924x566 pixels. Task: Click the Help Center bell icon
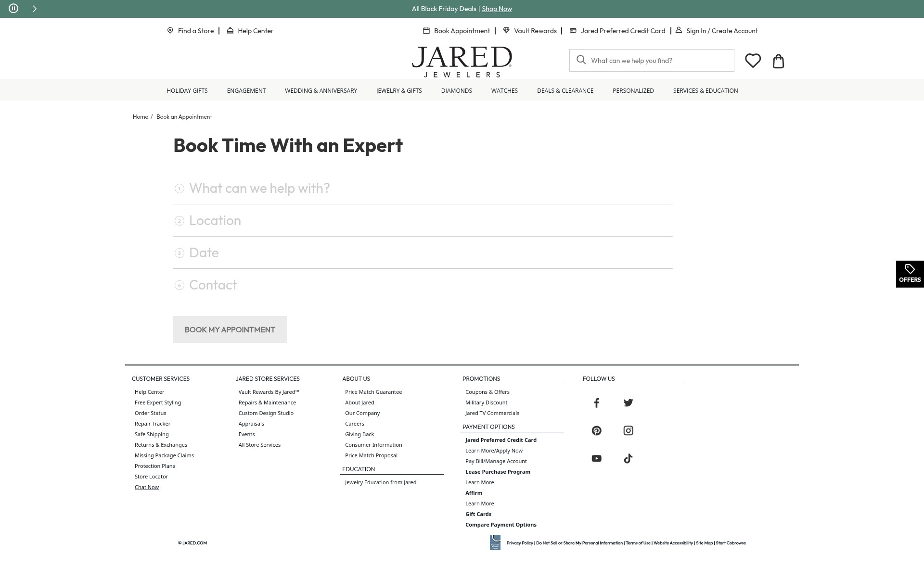tap(230, 30)
